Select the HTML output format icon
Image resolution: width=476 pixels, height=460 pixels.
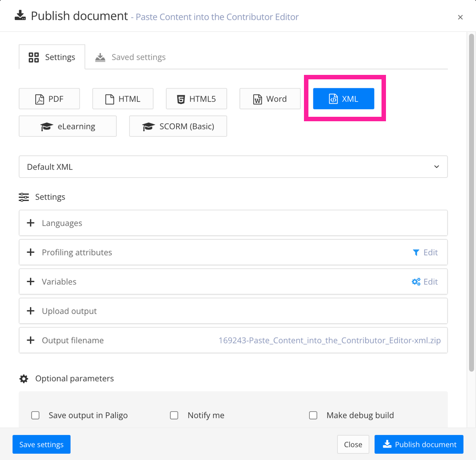tap(123, 99)
